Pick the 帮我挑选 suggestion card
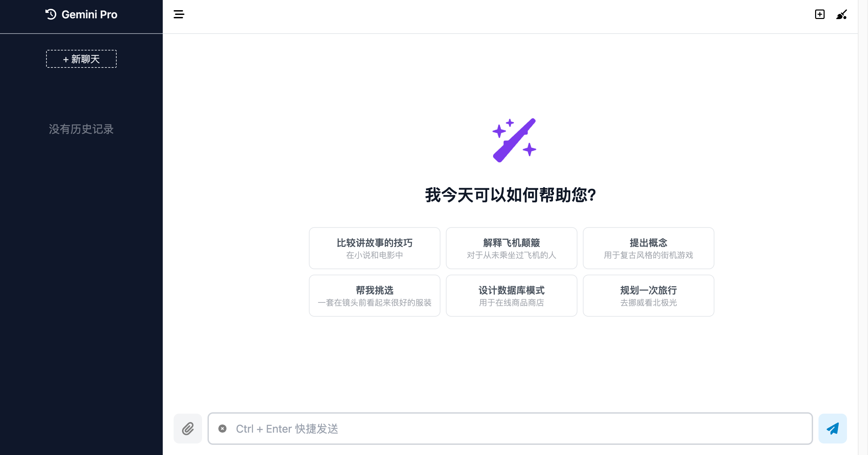 (374, 296)
